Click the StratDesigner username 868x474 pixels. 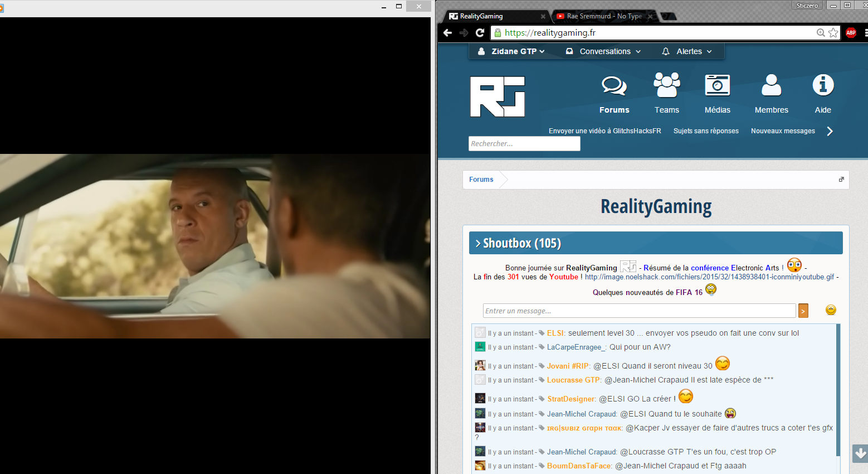point(571,399)
